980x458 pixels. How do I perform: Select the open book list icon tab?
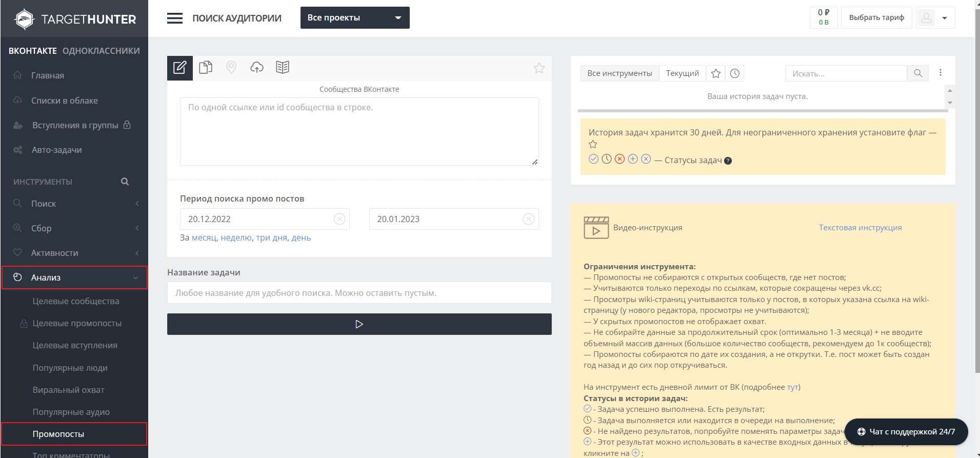283,68
